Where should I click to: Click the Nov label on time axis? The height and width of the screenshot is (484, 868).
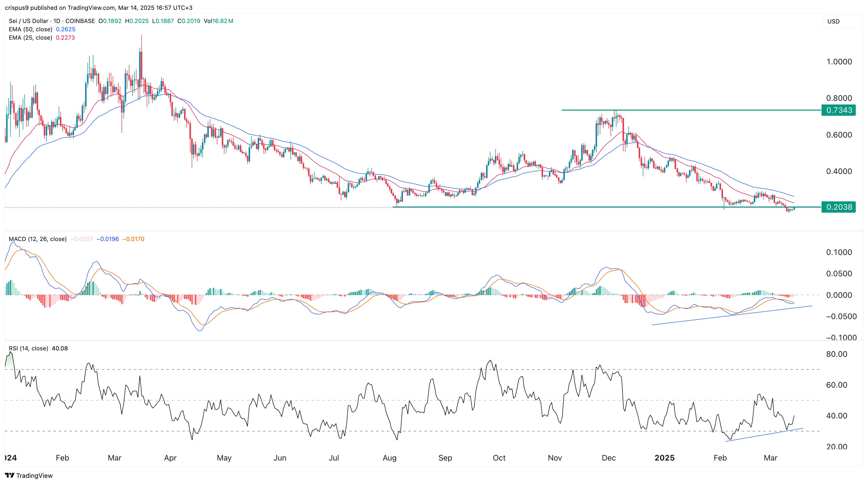555,458
